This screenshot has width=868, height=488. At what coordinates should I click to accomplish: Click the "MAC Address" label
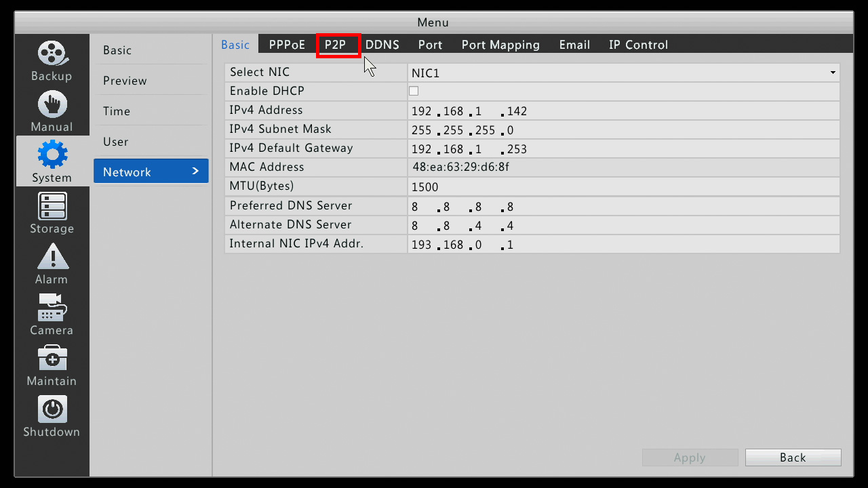(x=267, y=167)
